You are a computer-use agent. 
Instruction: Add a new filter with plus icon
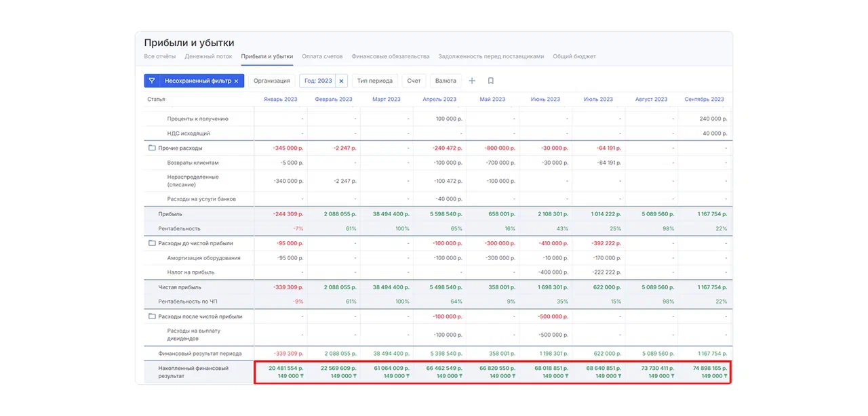(472, 81)
